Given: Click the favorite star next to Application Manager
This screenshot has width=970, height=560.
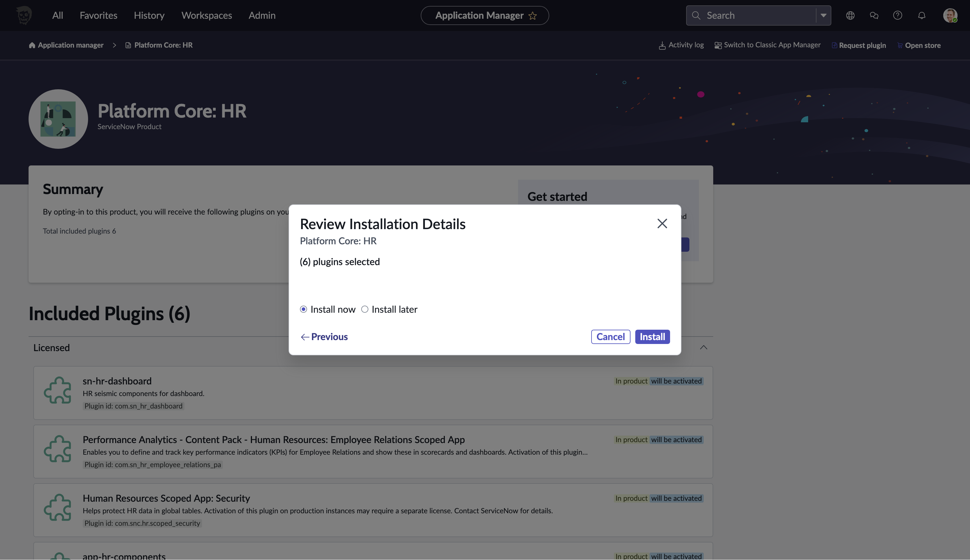Looking at the screenshot, I should [x=533, y=16].
